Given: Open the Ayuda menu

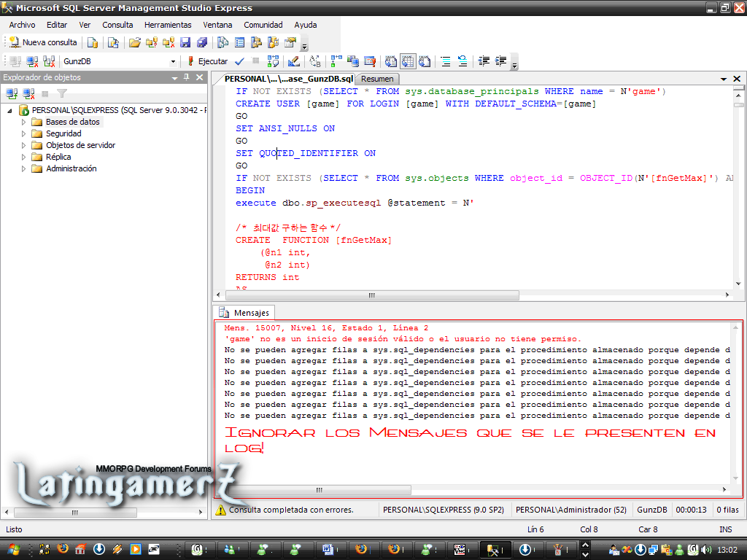Looking at the screenshot, I should pos(306,25).
